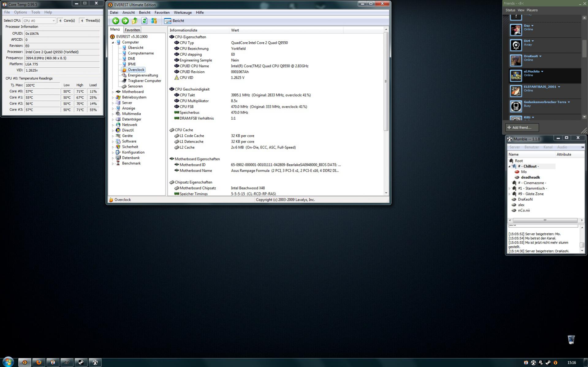The image size is (588, 367).
Task: Switch to the Favoriten tab in EVEREST panel
Action: [x=132, y=30]
